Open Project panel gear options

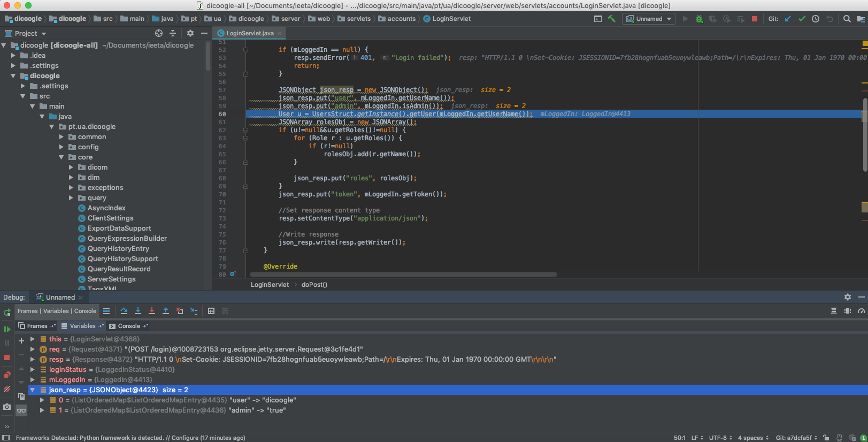pos(190,33)
